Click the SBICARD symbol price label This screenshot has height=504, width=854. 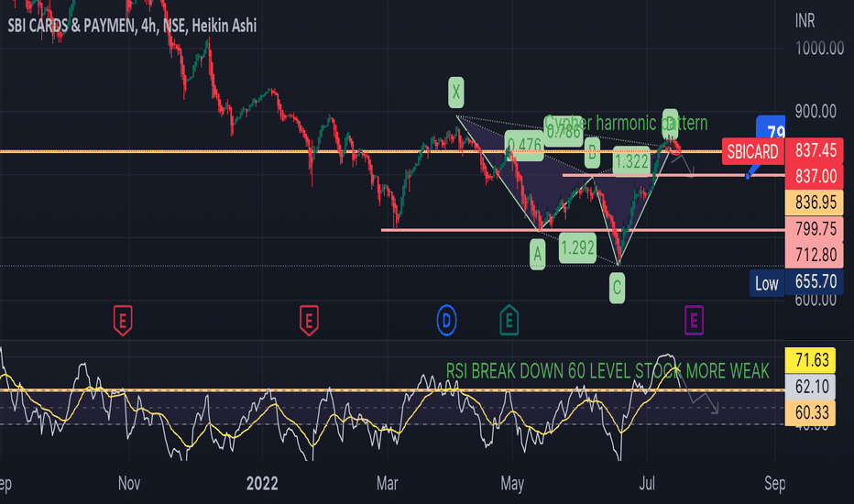752,151
